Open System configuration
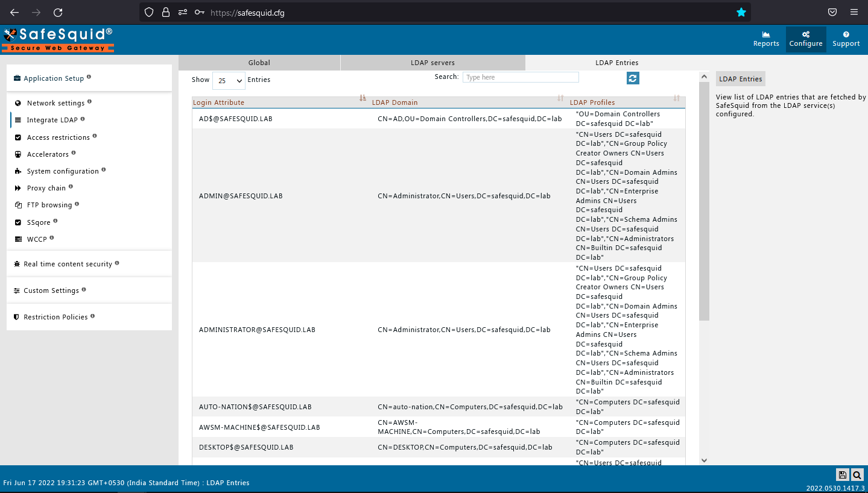The height and width of the screenshot is (493, 868). click(x=63, y=171)
